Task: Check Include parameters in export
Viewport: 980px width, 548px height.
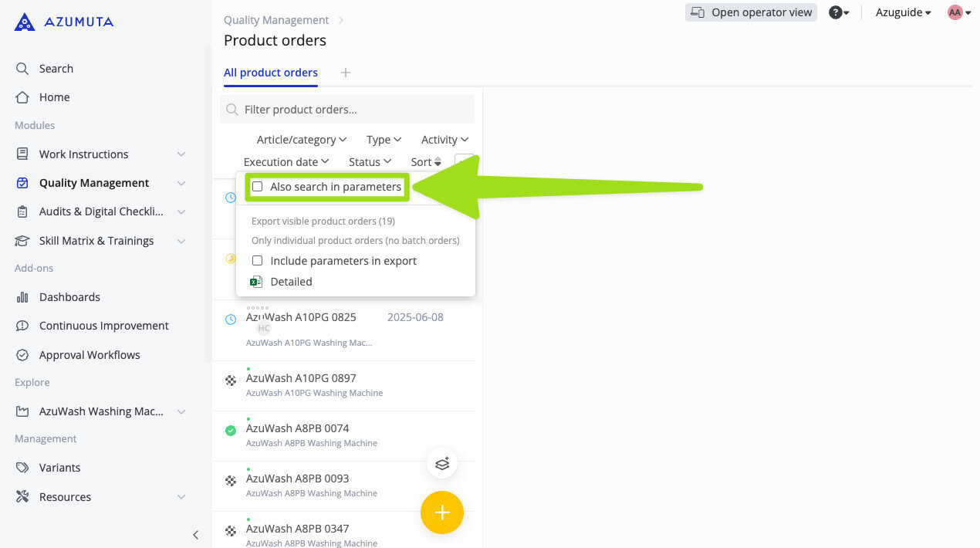Action: coord(258,261)
